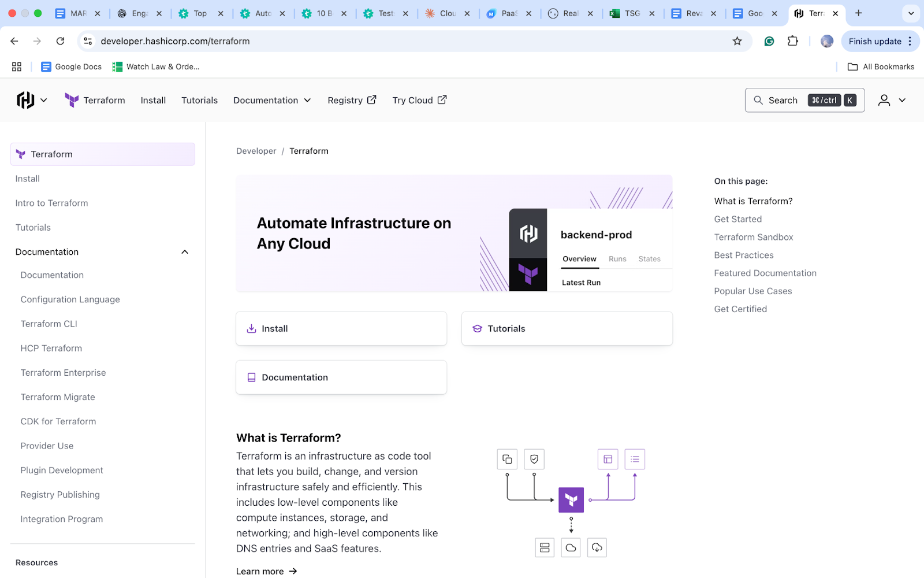This screenshot has width=924, height=578.
Task: Click the browser back arrow
Action: point(14,41)
